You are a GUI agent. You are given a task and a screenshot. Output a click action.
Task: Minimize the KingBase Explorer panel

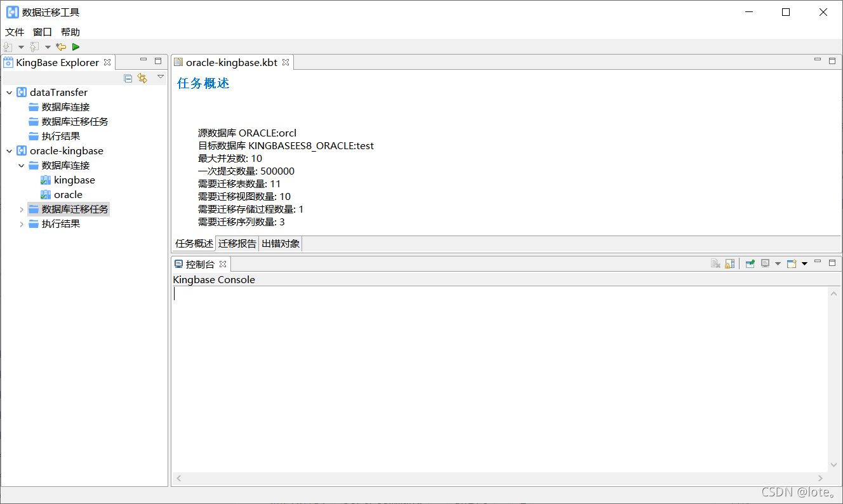tap(143, 60)
